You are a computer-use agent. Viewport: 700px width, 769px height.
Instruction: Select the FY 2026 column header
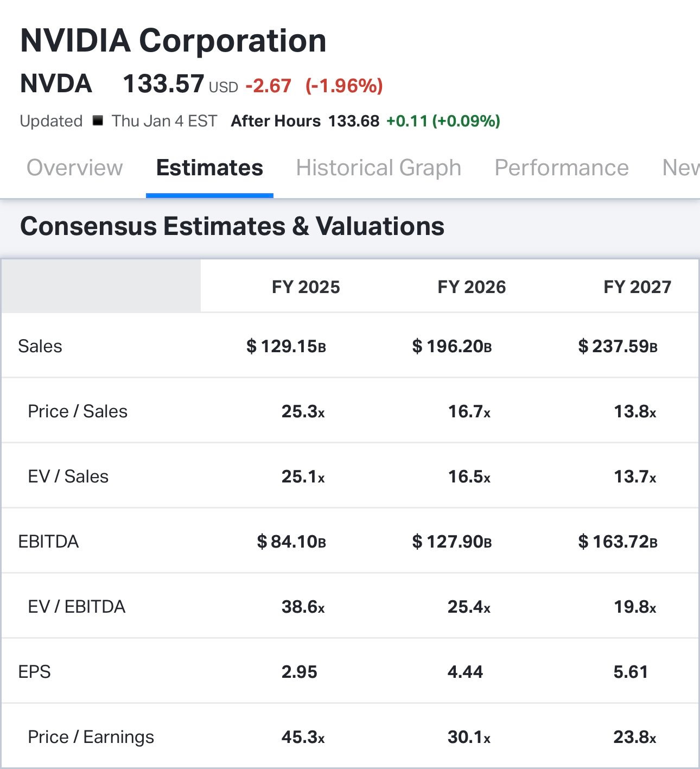pos(472,287)
